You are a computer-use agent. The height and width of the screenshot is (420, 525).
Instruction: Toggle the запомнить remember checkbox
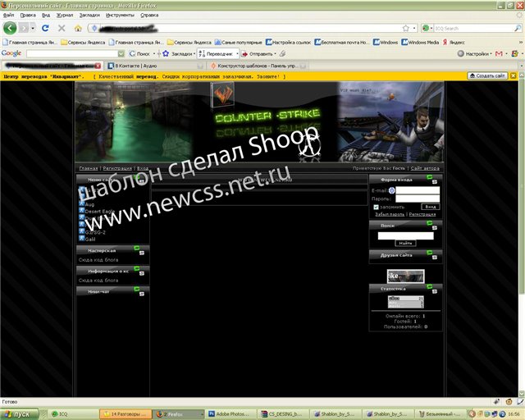point(376,207)
